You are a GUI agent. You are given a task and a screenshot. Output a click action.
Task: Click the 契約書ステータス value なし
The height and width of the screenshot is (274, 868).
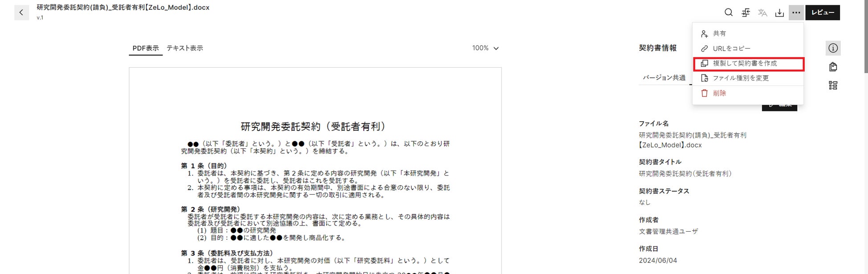point(645,202)
